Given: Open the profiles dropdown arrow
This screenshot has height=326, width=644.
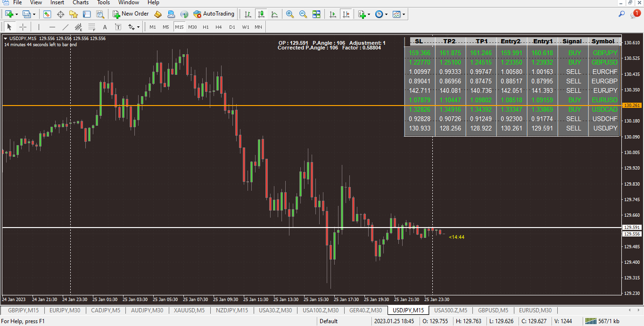Looking at the screenshot, I should click(34, 14).
